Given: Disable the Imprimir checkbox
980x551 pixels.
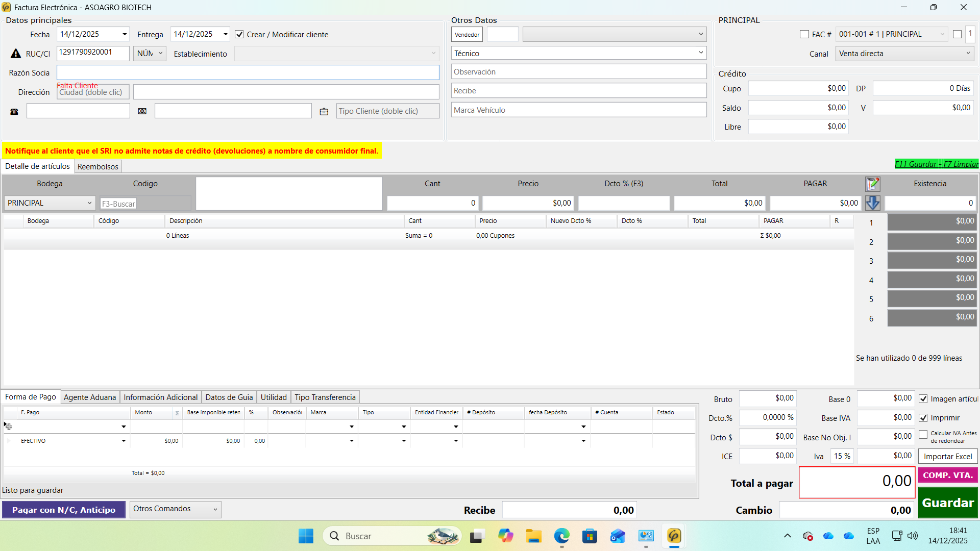Looking at the screenshot, I should 923,418.
